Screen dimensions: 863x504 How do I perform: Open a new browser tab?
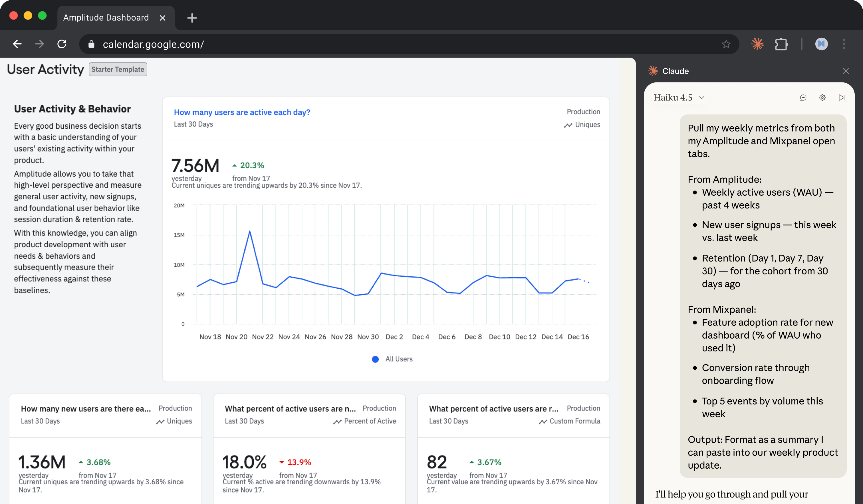tap(192, 18)
